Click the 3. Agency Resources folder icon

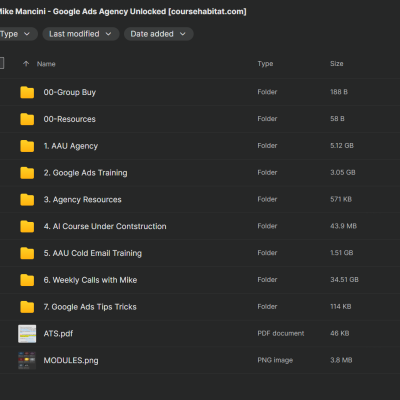(27, 200)
